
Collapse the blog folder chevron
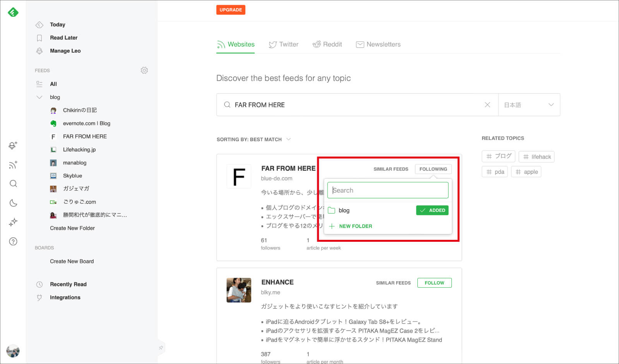39,97
